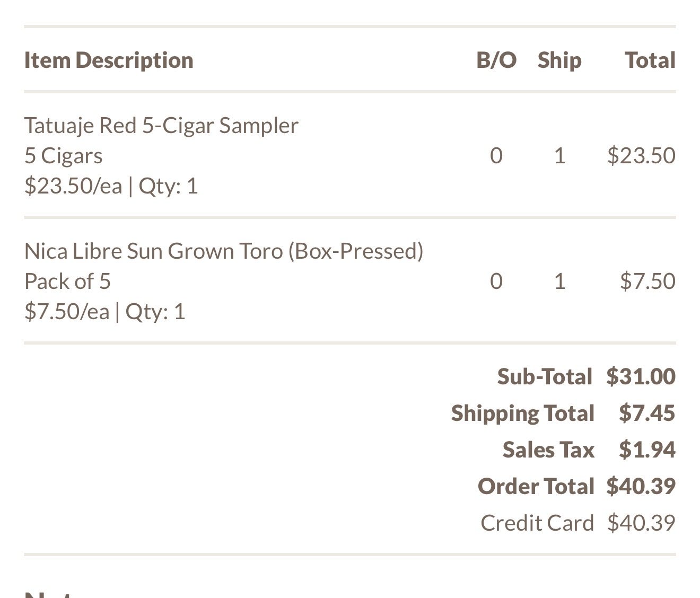
Task: Click the 5 Cigars description text
Action: [x=64, y=156]
